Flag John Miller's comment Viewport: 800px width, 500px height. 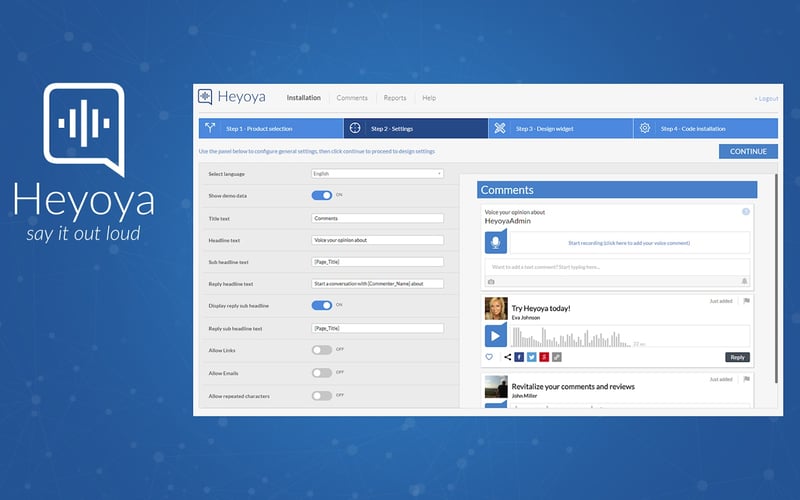click(x=746, y=379)
